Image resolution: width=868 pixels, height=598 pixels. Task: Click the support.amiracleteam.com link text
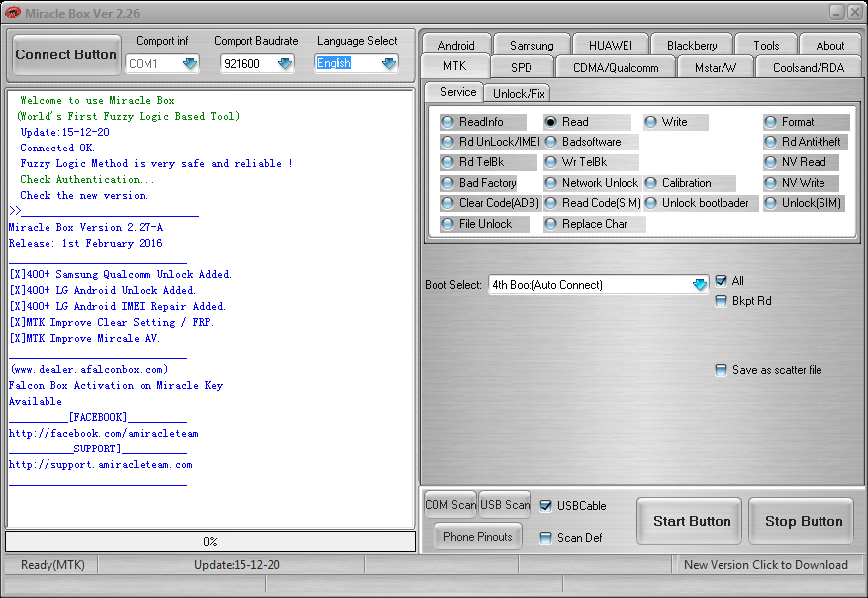point(100,465)
